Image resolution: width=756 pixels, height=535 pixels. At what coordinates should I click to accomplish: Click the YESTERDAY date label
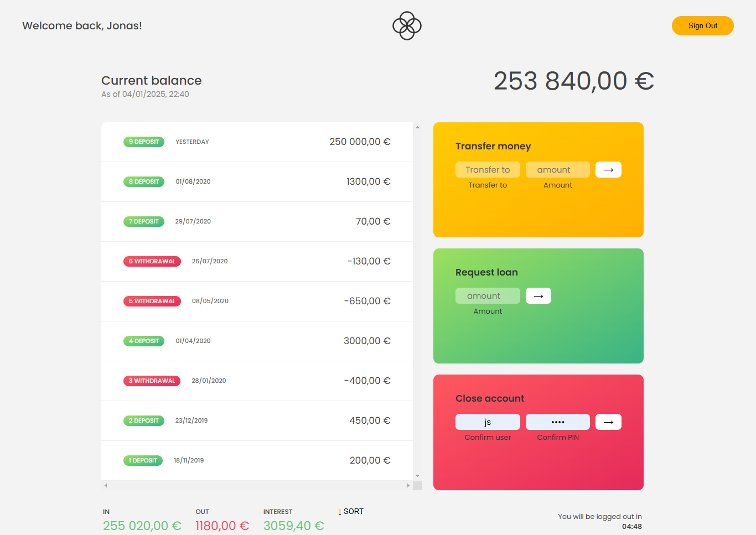[x=192, y=142]
